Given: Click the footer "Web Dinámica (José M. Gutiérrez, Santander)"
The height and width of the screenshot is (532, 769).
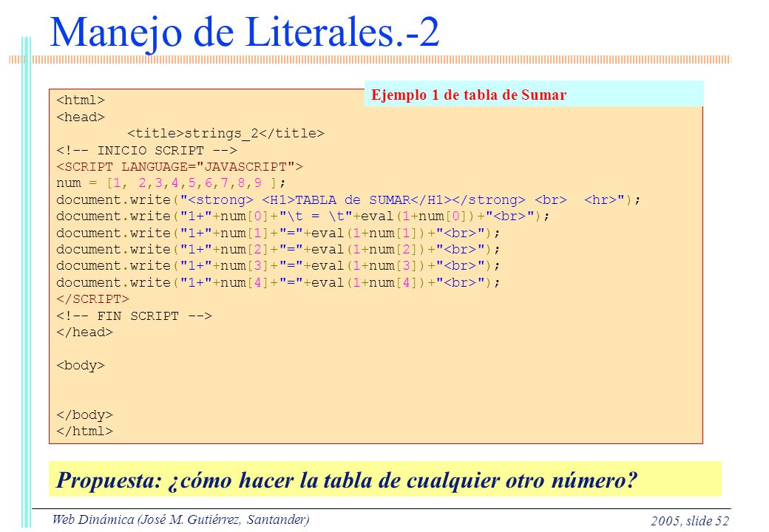Looking at the screenshot, I should tap(180, 519).
